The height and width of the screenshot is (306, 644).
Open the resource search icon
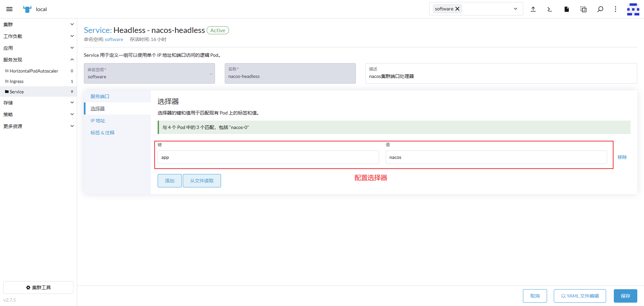coord(600,9)
